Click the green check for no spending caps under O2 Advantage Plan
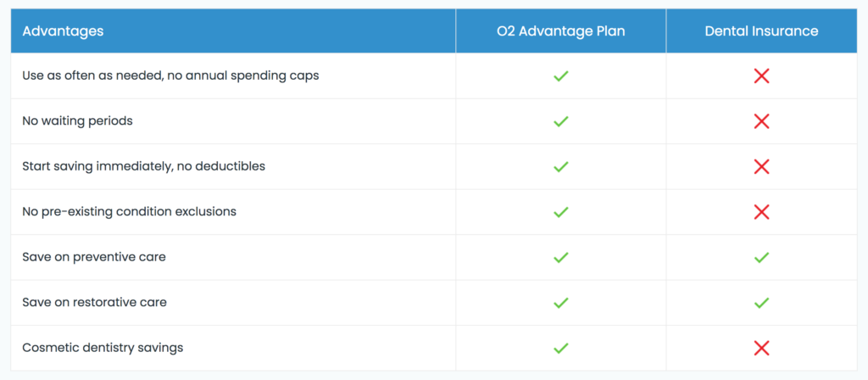Image resolution: width=868 pixels, height=380 pixels. (561, 75)
